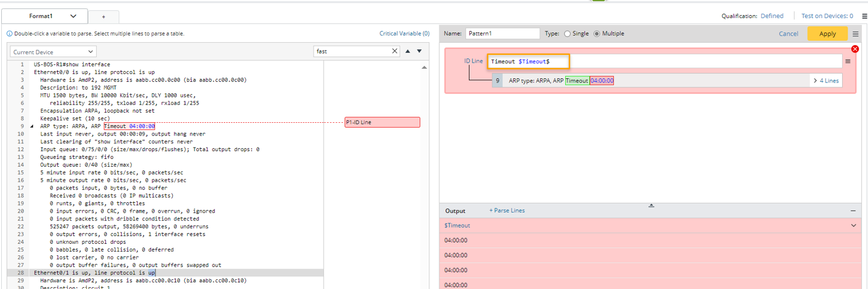Jump to next search match arrow
Screen dimensions: 868x289
420,51
